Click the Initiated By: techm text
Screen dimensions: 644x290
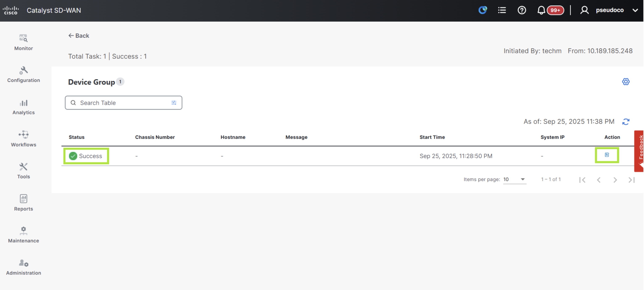coord(532,51)
